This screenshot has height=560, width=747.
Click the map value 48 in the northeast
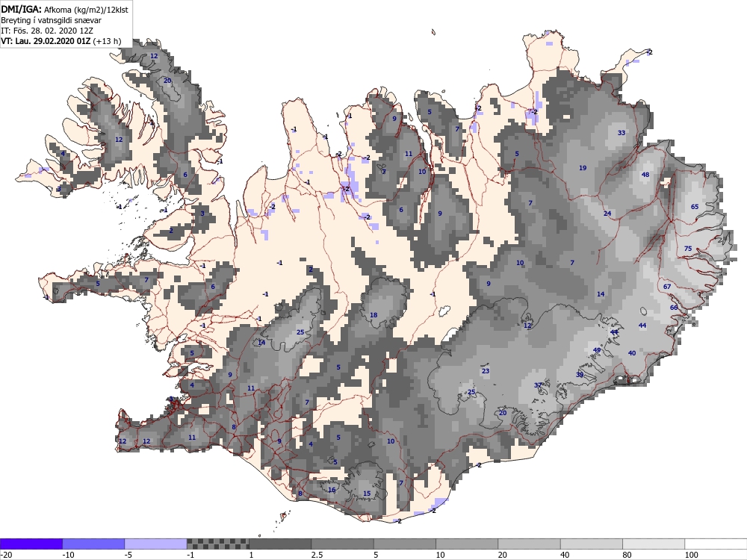click(x=645, y=175)
